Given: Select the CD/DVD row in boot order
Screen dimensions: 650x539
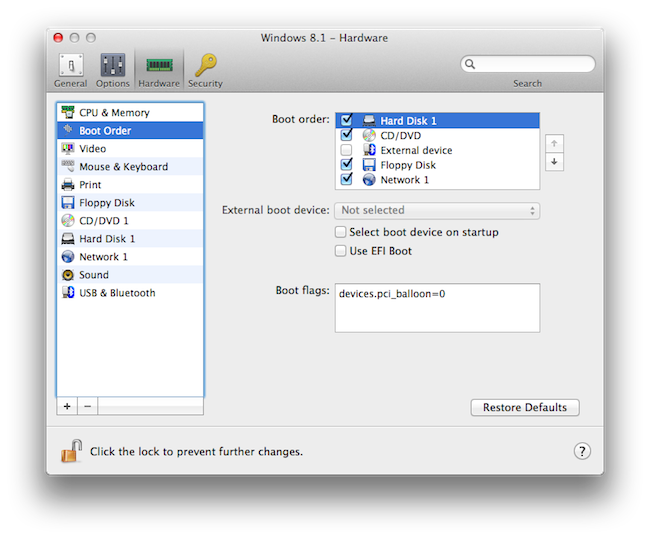Looking at the screenshot, I should (437, 136).
